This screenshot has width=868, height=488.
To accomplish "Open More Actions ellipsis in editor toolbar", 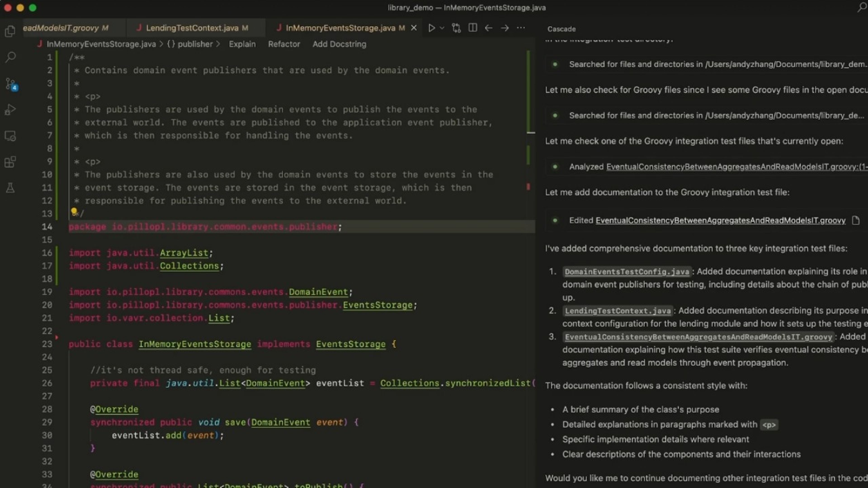I will [x=521, y=28].
